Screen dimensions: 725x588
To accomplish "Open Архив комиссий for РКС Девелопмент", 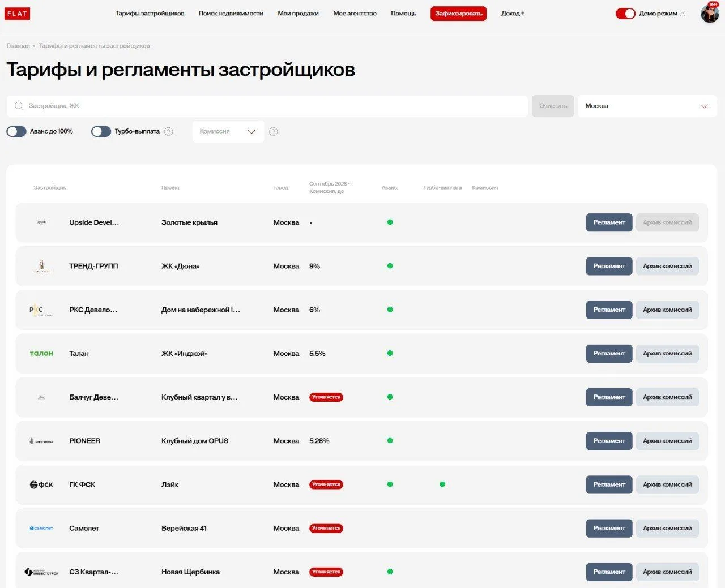I will [x=667, y=310].
